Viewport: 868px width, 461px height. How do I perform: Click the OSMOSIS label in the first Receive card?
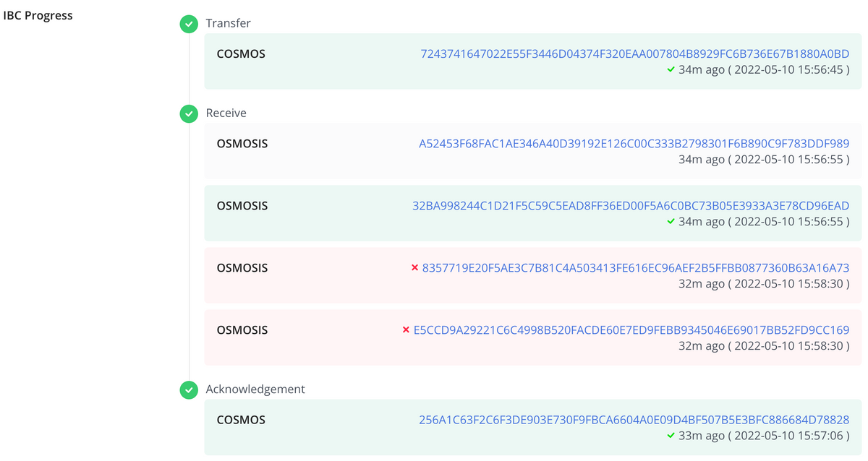click(x=242, y=143)
